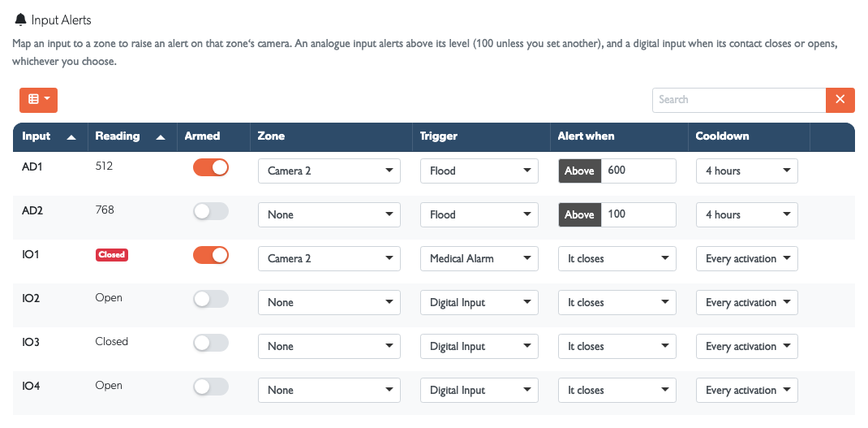Click into the Search field
The width and height of the screenshot is (868, 428).
[x=739, y=100]
